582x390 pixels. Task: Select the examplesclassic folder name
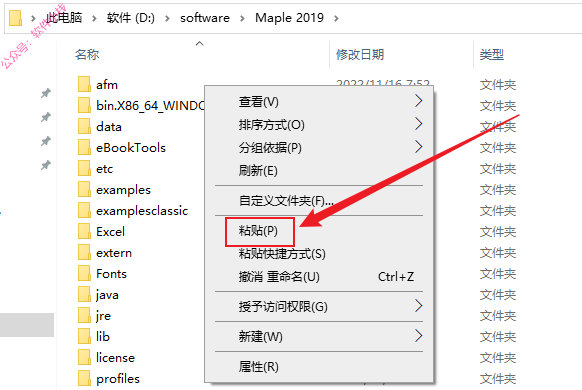(x=142, y=211)
